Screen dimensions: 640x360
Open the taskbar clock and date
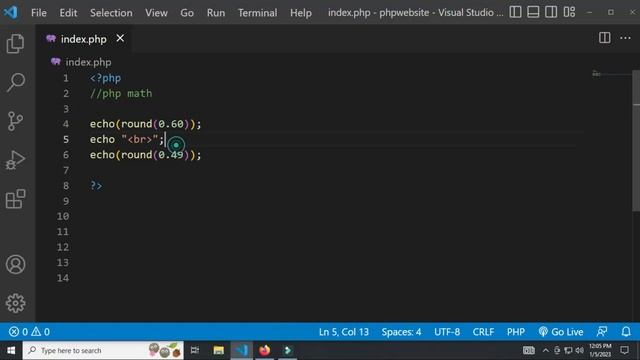point(600,351)
